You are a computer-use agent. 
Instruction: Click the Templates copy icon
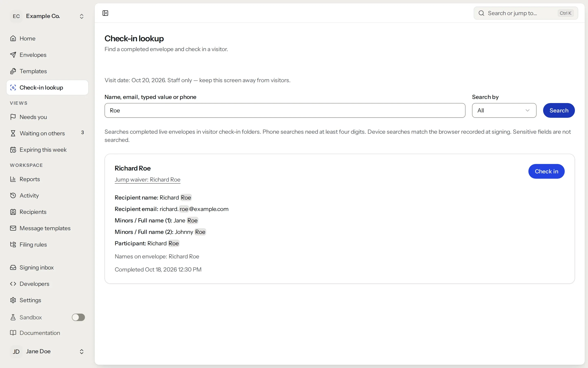click(13, 71)
